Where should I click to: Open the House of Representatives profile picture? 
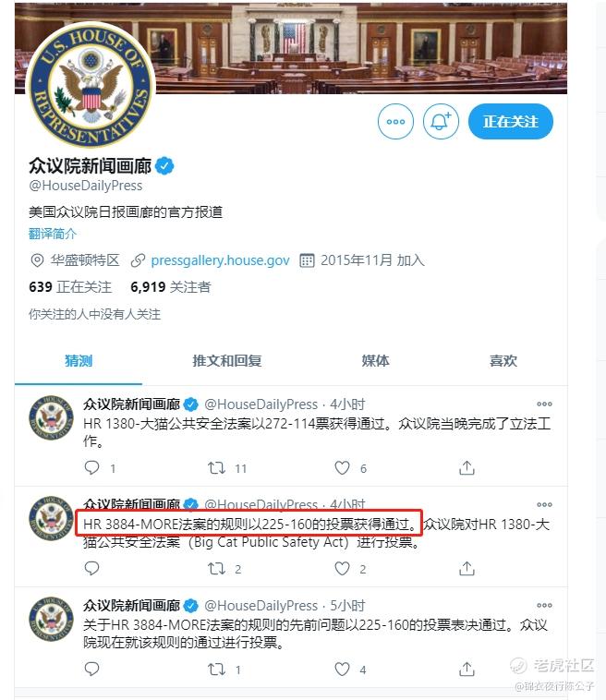coord(91,86)
